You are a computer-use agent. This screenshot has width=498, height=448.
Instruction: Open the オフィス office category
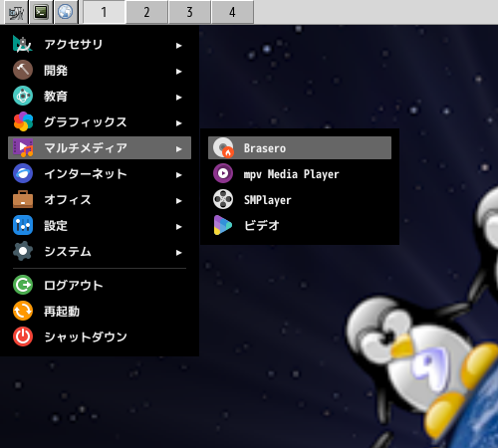point(100,200)
